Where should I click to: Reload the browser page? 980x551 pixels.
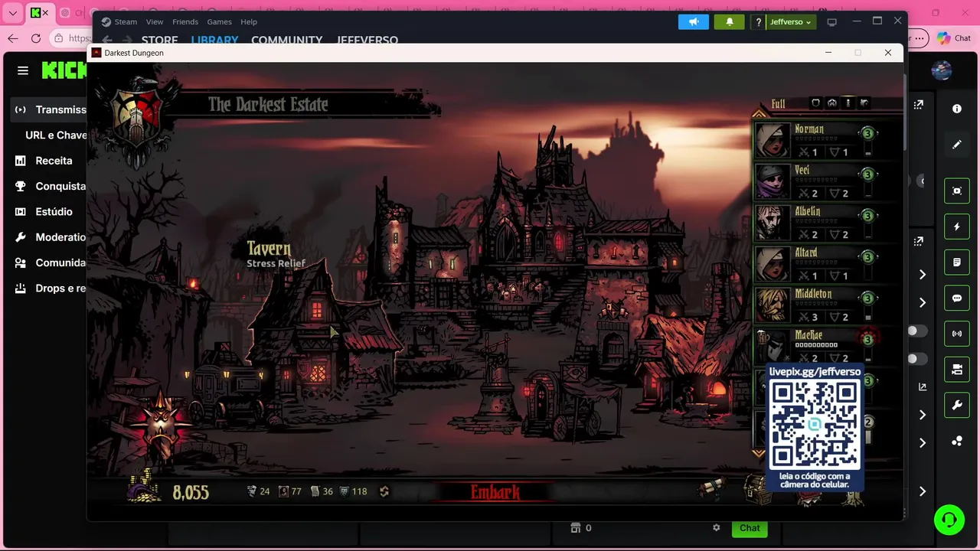36,38
